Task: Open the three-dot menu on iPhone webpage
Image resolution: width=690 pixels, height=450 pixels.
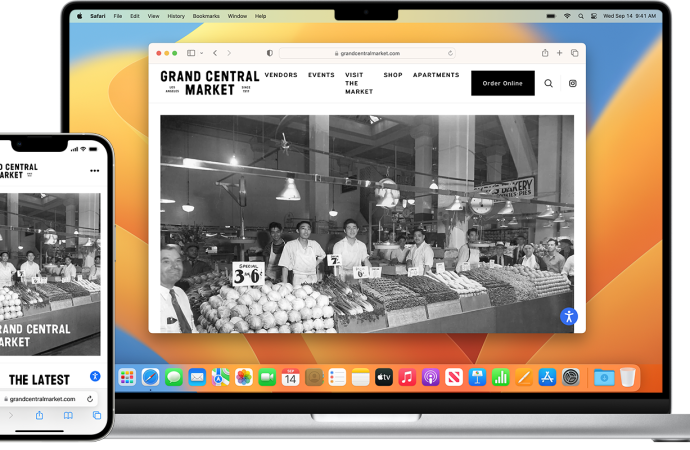Action: [x=95, y=171]
